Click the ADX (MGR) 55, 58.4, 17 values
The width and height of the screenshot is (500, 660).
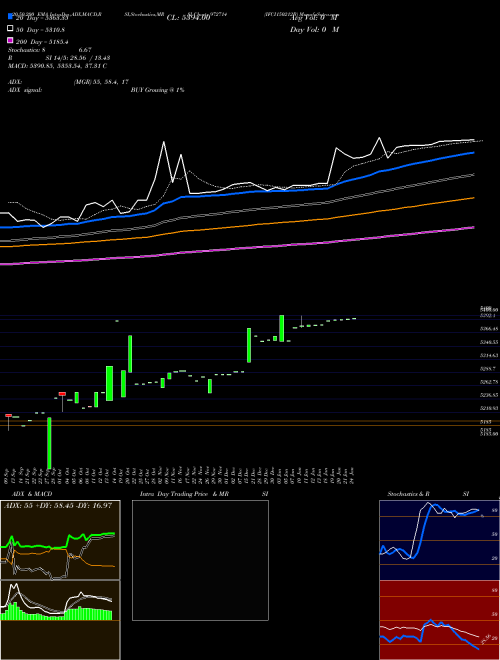click(x=101, y=82)
